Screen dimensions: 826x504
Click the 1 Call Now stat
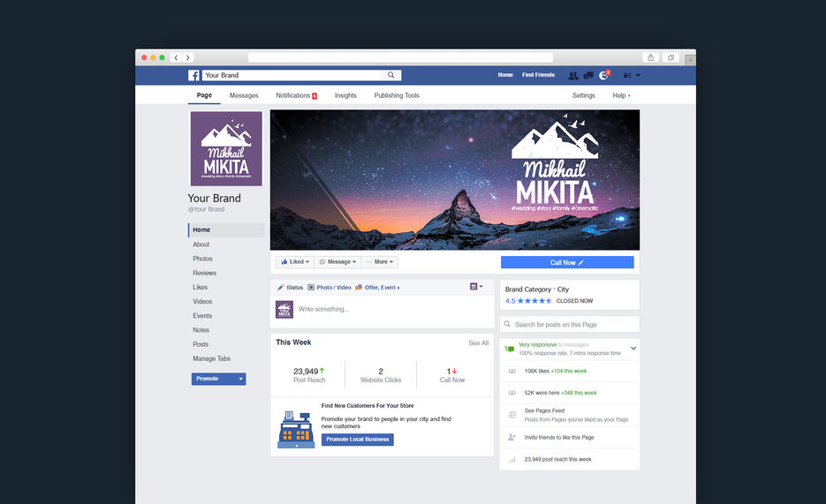pos(452,375)
